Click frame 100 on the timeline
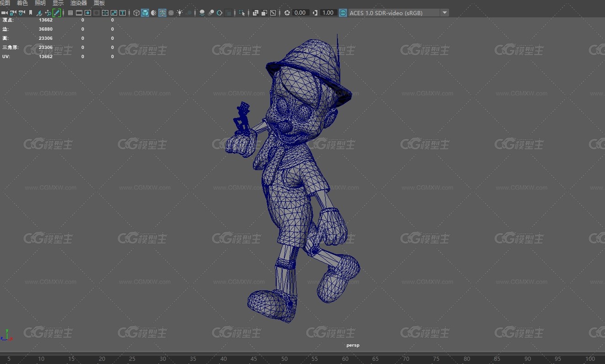This screenshot has width=605, height=364. 590,359
